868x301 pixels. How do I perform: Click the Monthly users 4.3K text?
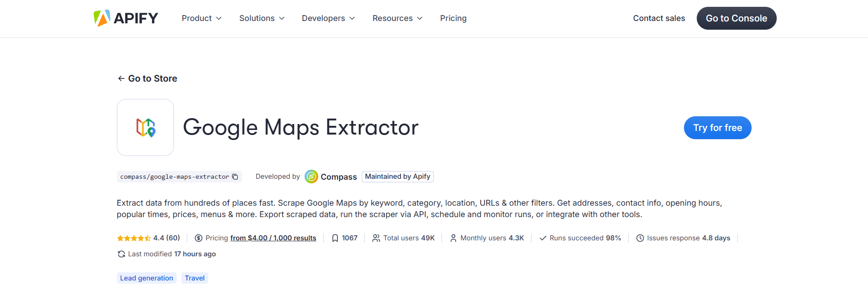(492, 238)
